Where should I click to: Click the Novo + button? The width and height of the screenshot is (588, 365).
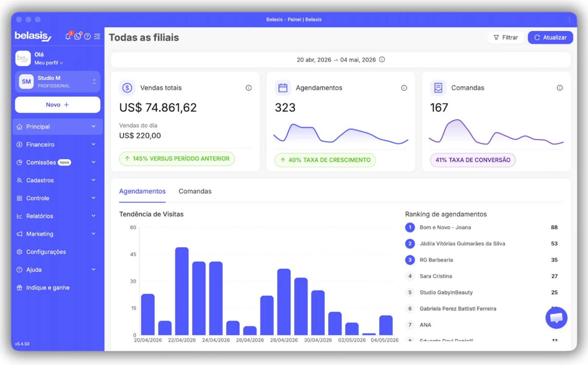pos(57,105)
